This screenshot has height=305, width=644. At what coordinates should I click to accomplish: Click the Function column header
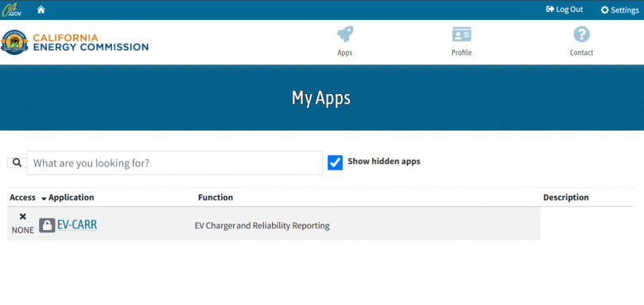click(x=215, y=197)
